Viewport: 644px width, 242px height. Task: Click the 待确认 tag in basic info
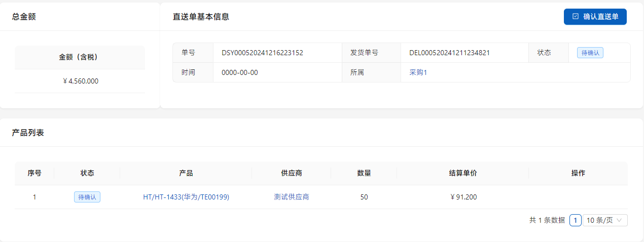click(x=590, y=53)
